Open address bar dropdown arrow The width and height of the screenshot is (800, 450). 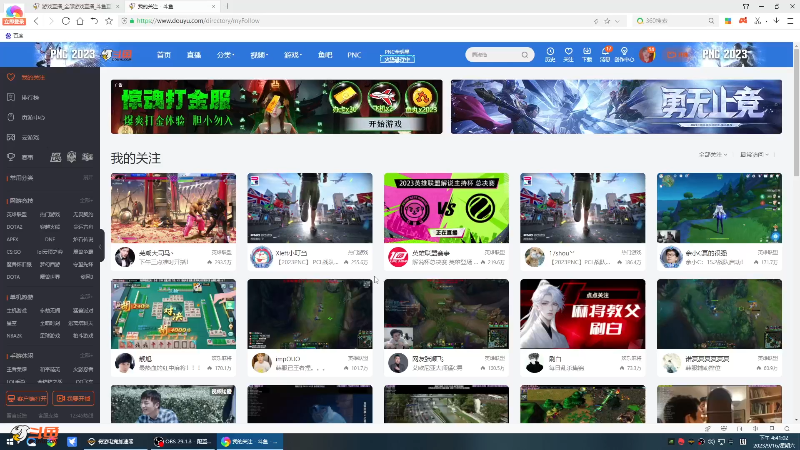click(617, 21)
